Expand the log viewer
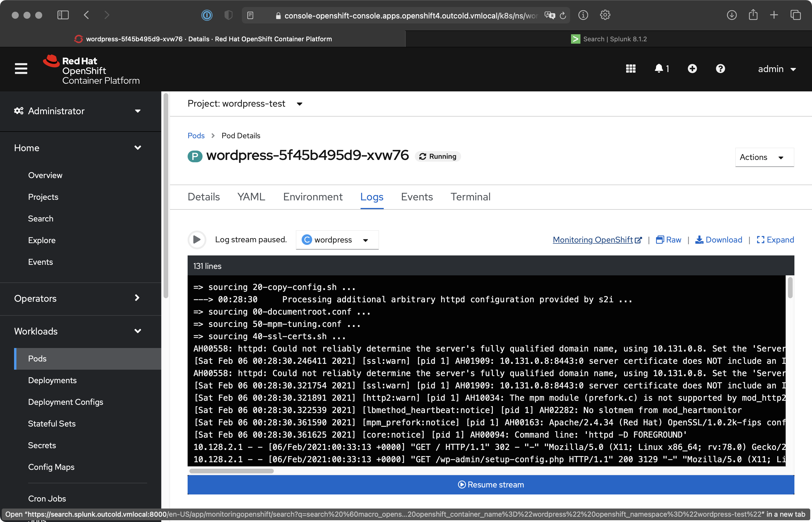This screenshot has height=522, width=812. 775,240
